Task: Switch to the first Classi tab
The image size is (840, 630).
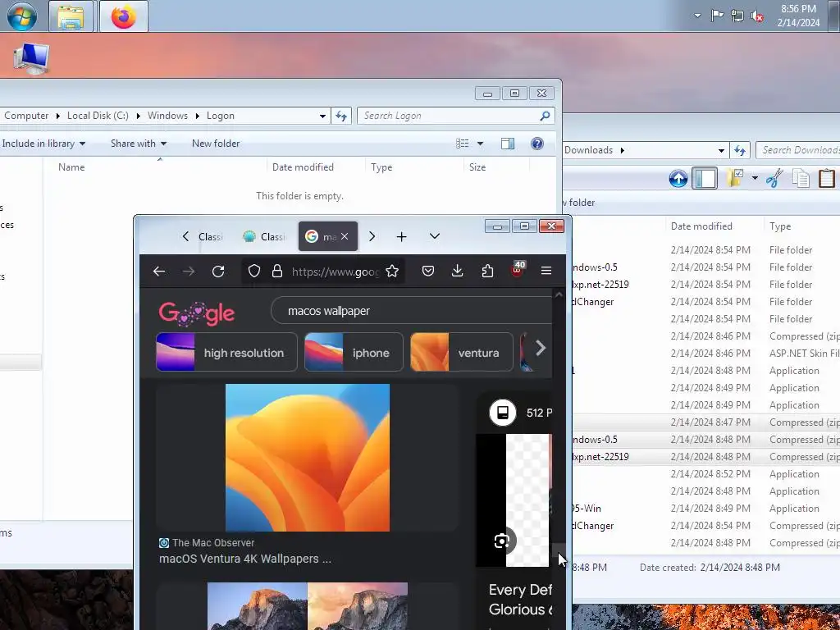Action: point(210,237)
